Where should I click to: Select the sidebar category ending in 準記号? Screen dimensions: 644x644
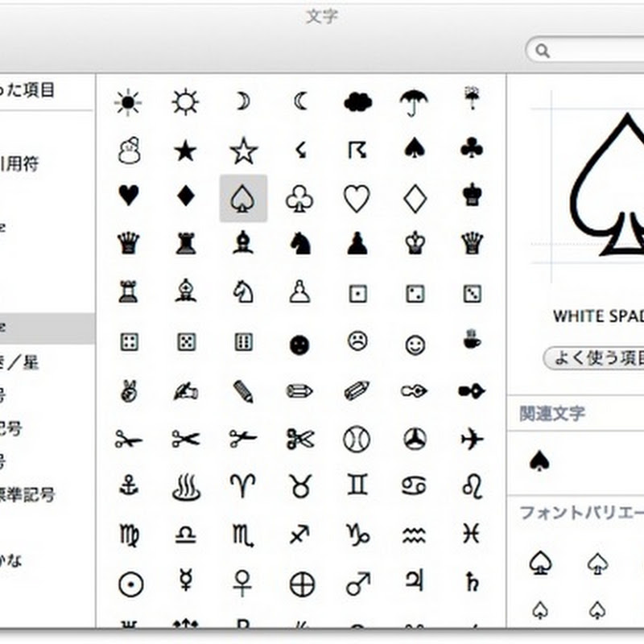[27, 495]
